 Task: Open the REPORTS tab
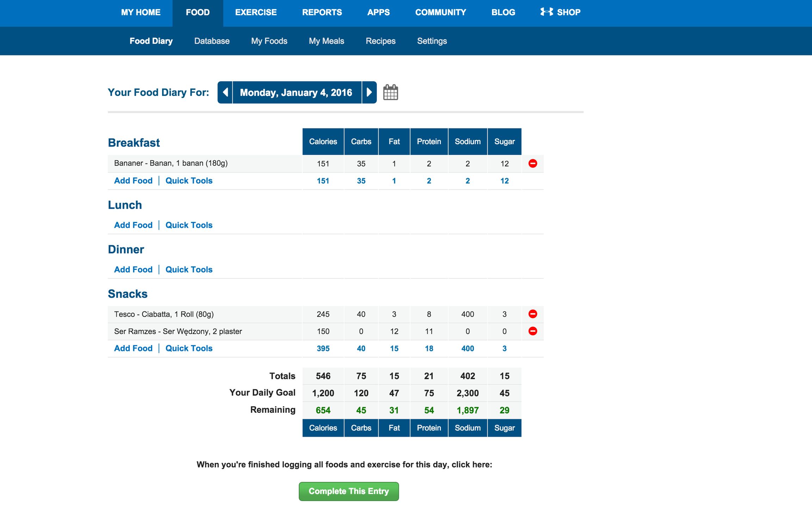[322, 12]
